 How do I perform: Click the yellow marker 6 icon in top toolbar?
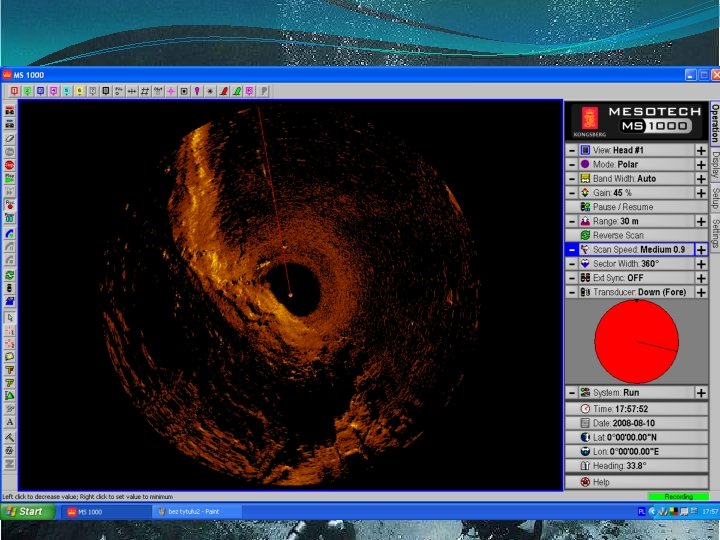(79, 91)
